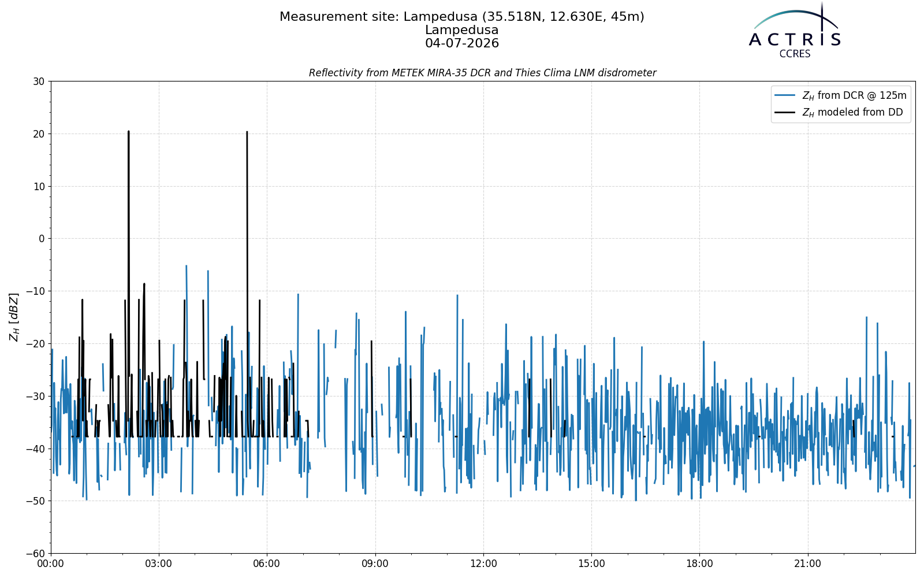Click the CCRES text under the logo
The height and width of the screenshot is (578, 924).
point(795,54)
